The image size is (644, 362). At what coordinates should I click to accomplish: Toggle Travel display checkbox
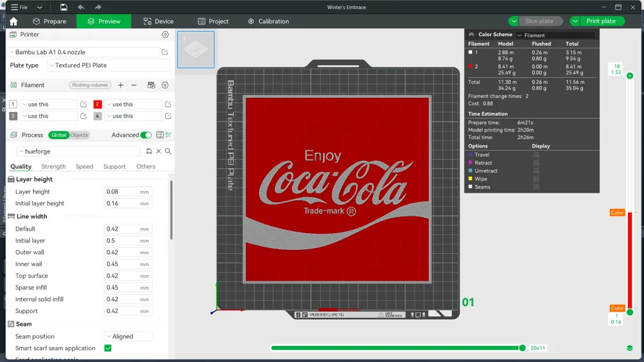coord(536,155)
